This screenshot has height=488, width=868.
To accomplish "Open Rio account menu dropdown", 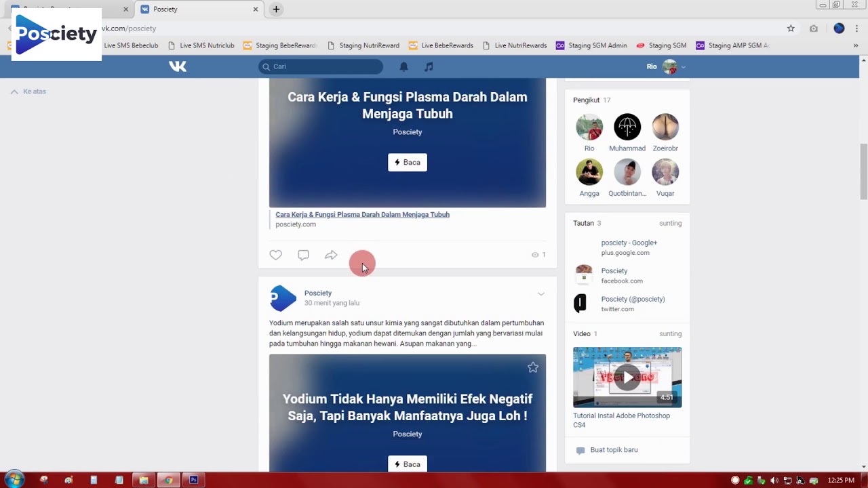I will click(666, 66).
